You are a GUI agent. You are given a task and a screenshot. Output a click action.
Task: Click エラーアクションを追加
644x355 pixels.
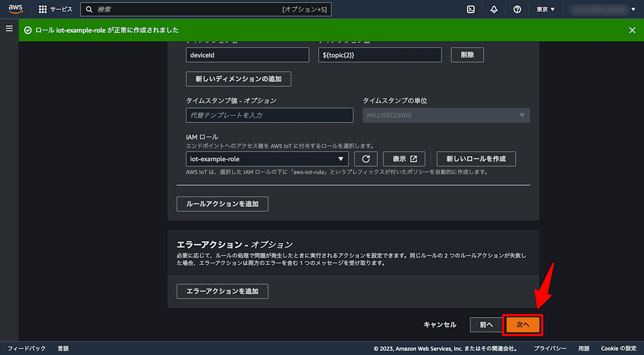(x=222, y=291)
